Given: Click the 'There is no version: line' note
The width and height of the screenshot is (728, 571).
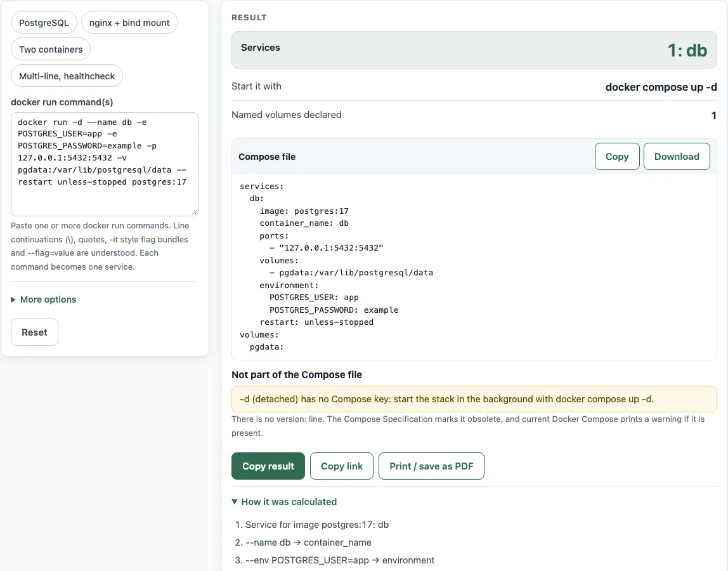Looking at the screenshot, I should (x=468, y=426).
